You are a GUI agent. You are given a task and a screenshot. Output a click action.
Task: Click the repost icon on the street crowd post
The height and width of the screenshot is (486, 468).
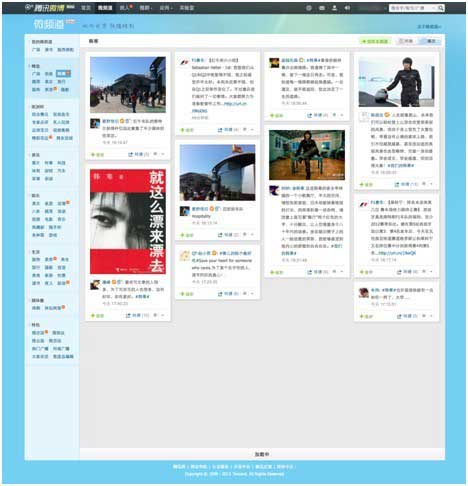131,154
